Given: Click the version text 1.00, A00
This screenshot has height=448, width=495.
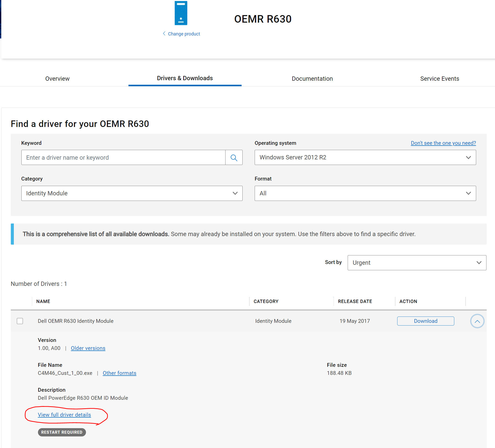Looking at the screenshot, I should click(x=49, y=348).
